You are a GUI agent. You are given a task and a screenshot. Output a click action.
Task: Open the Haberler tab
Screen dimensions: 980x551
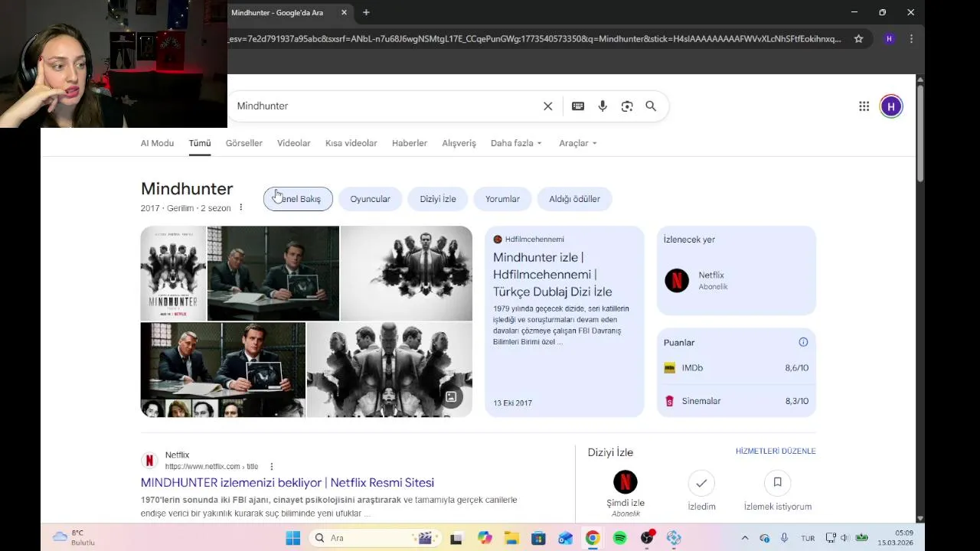[410, 143]
